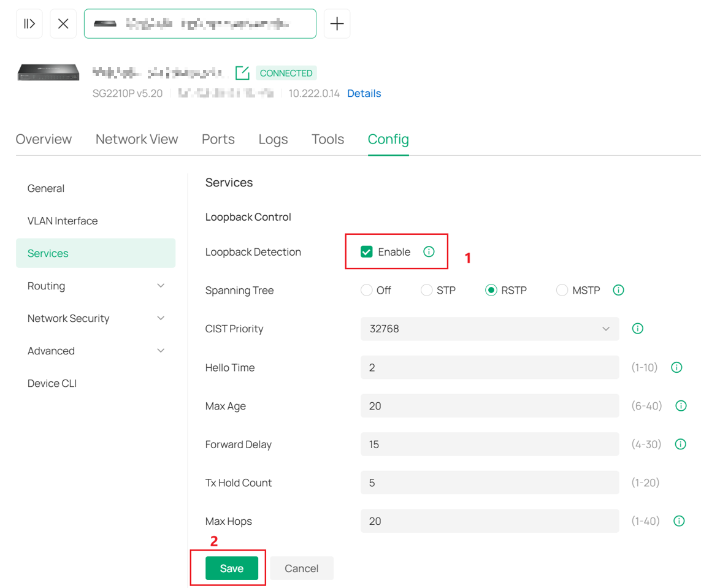Open the device Details link
The height and width of the screenshot is (588, 701).
click(364, 93)
